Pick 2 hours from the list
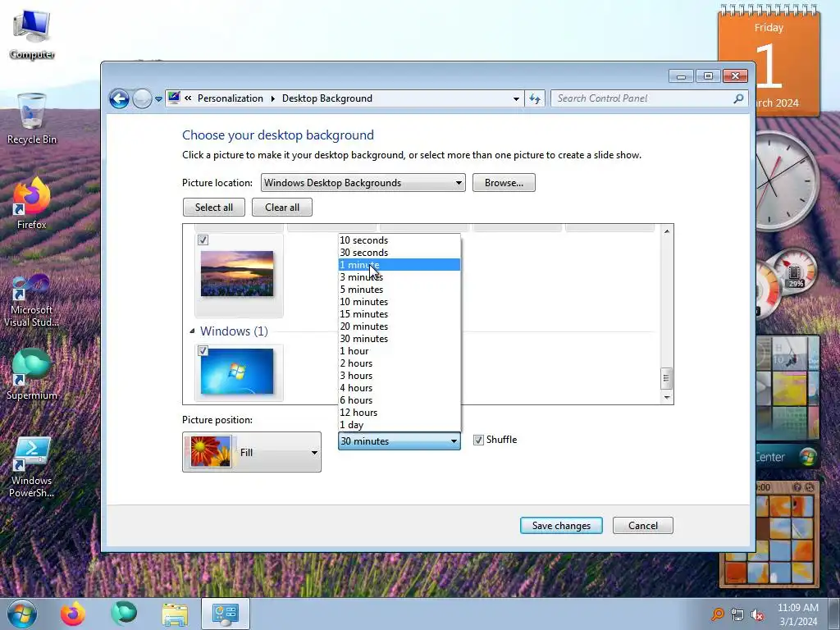This screenshot has width=840, height=630. (399, 363)
